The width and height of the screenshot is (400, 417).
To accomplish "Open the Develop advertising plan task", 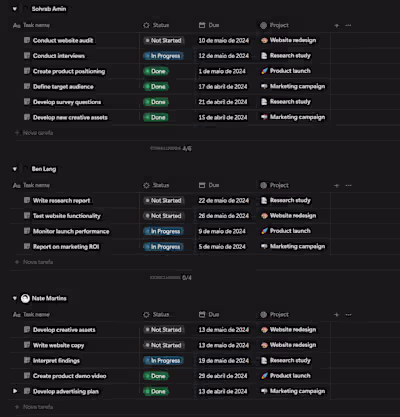I will pos(66,391).
